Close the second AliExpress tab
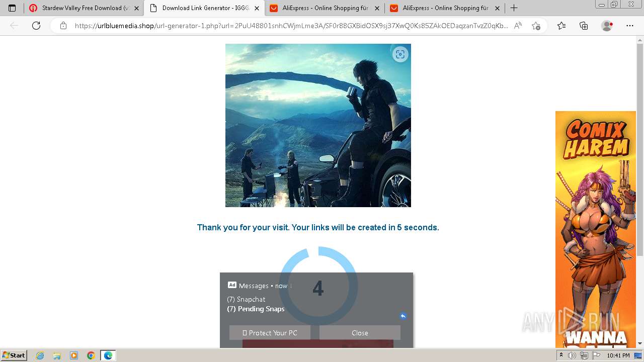 pyautogui.click(x=497, y=8)
